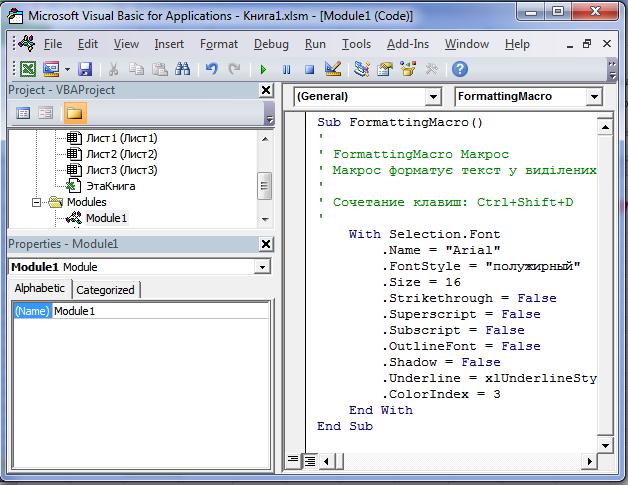Open the File menu
The width and height of the screenshot is (628, 485).
coord(53,44)
